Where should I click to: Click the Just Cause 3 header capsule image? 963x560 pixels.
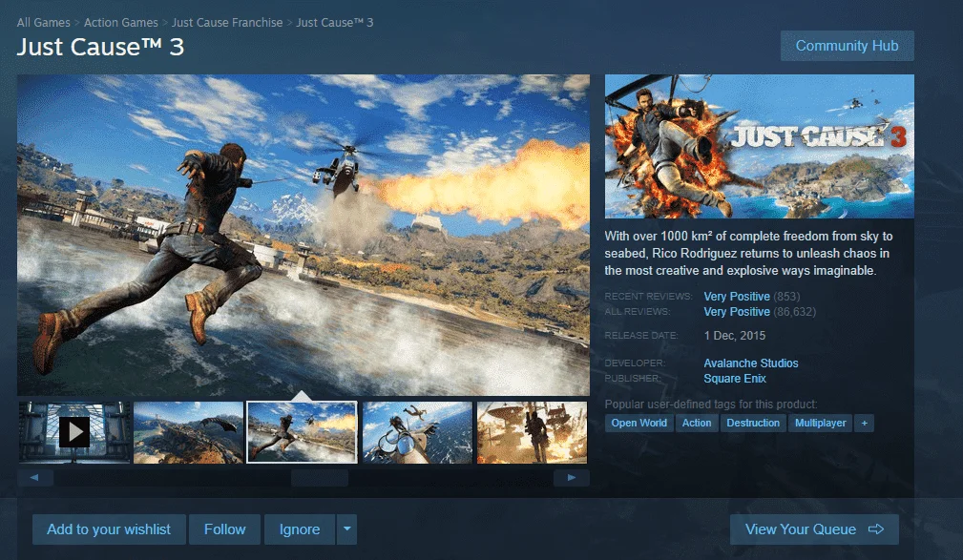pyautogui.click(x=759, y=146)
